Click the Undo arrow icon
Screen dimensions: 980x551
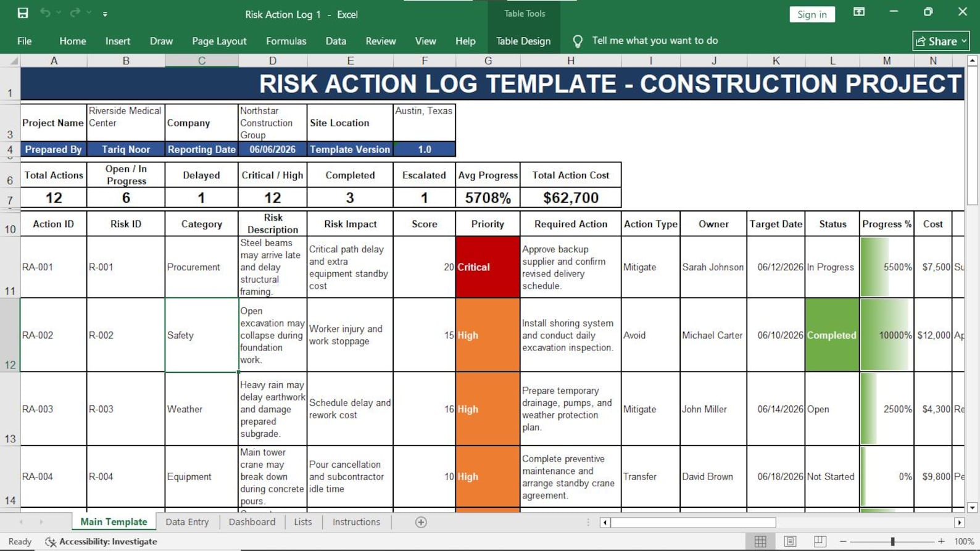[x=45, y=13]
